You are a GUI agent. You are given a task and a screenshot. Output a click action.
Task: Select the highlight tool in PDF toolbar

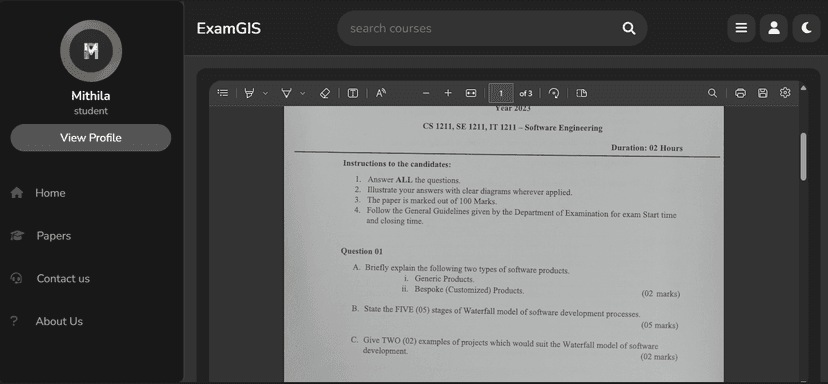249,93
